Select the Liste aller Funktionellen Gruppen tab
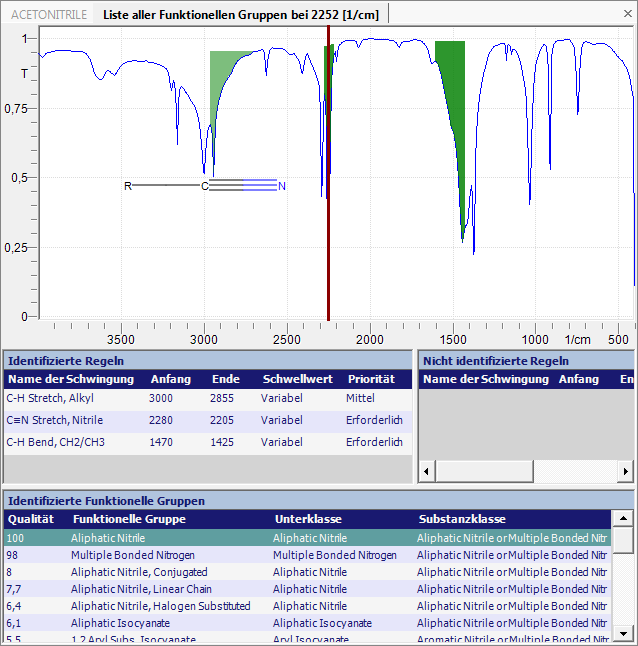 click(241, 13)
